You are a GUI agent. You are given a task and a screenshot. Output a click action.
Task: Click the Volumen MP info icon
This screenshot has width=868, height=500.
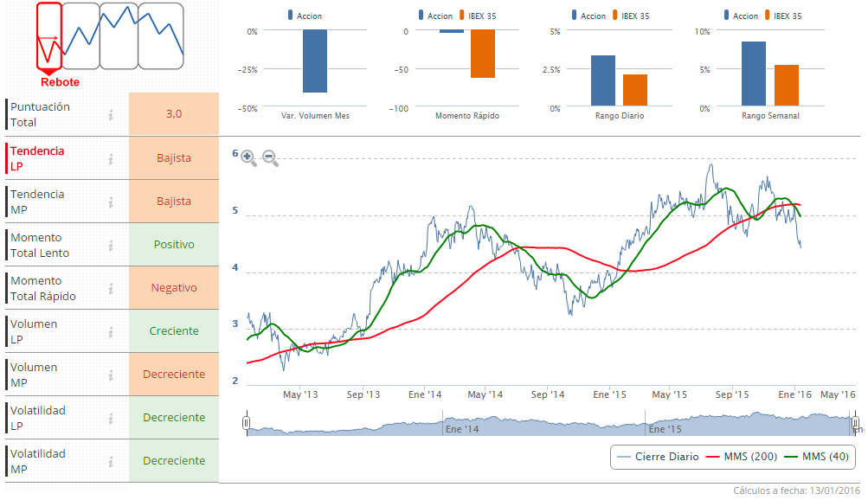(111, 375)
